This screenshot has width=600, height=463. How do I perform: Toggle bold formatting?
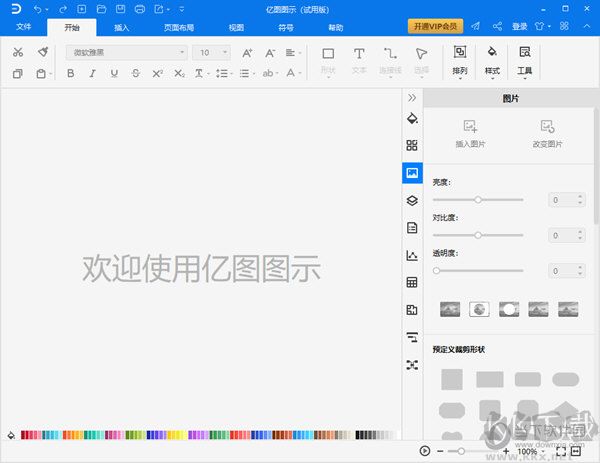(x=70, y=73)
